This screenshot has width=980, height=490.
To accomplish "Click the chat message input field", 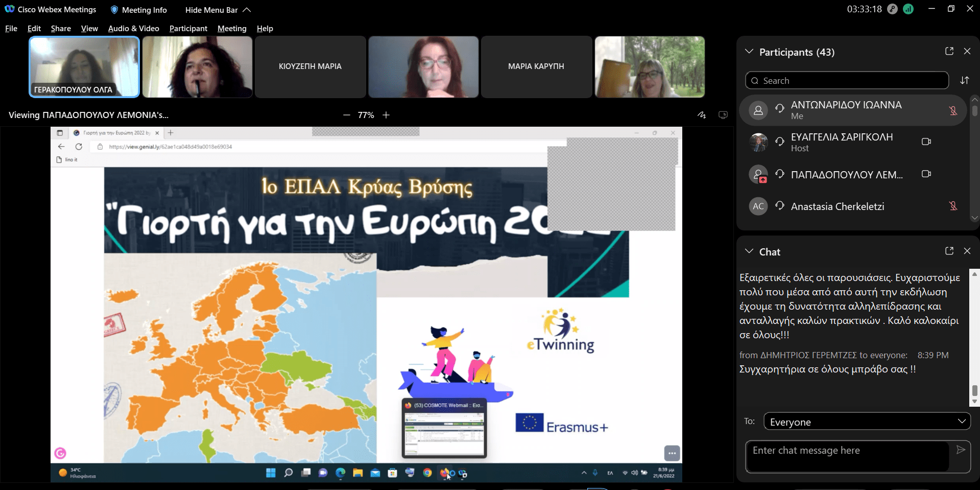I will tap(848, 456).
